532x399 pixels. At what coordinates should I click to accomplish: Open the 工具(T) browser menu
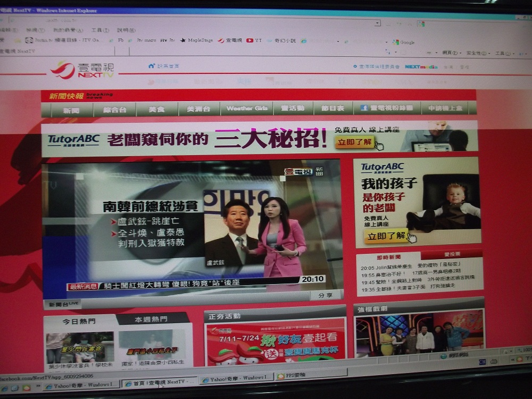[x=100, y=30]
